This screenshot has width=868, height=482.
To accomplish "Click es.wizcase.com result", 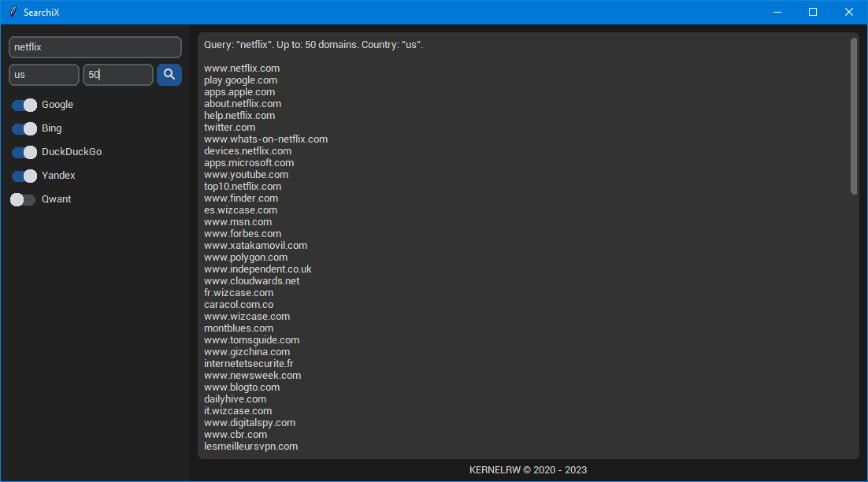I will (240, 209).
